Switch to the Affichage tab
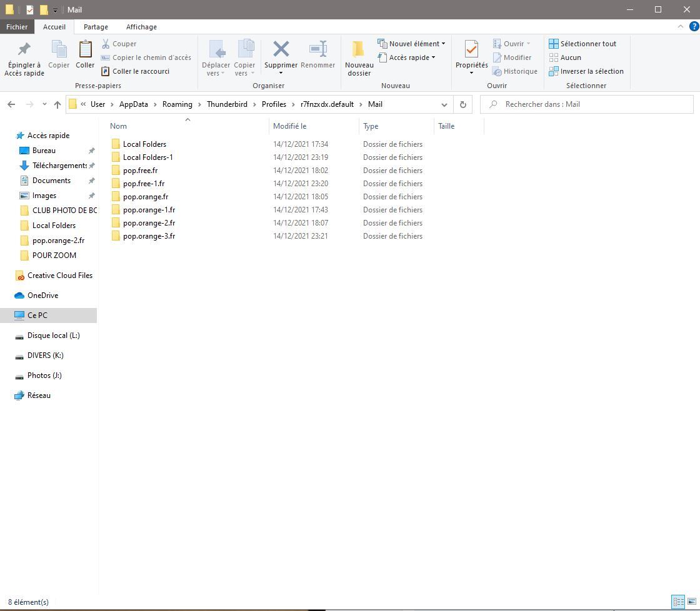Screen dimensions: 700x611 click(x=141, y=27)
